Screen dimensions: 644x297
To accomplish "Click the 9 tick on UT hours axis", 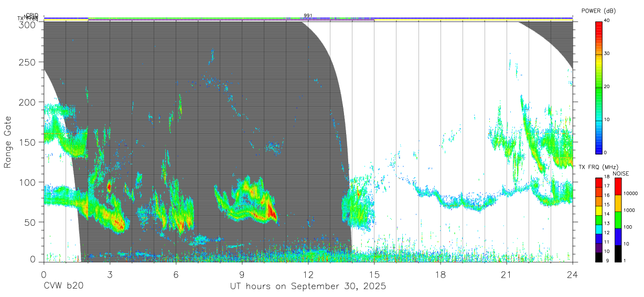I will tap(242, 274).
